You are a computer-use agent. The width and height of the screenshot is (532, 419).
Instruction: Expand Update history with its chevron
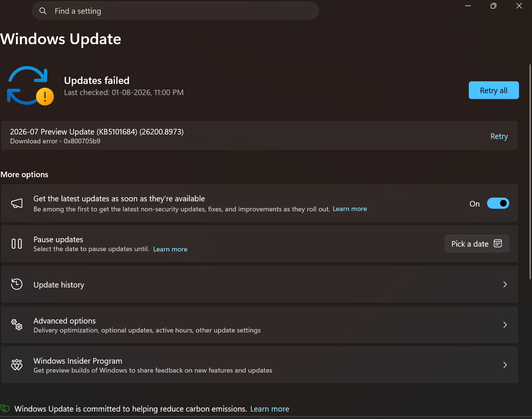coord(505,284)
